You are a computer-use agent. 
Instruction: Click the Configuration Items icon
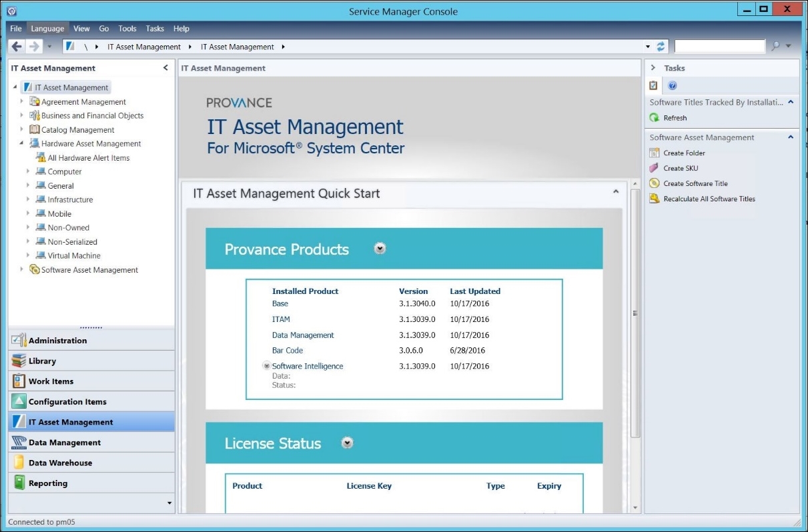[19, 401]
